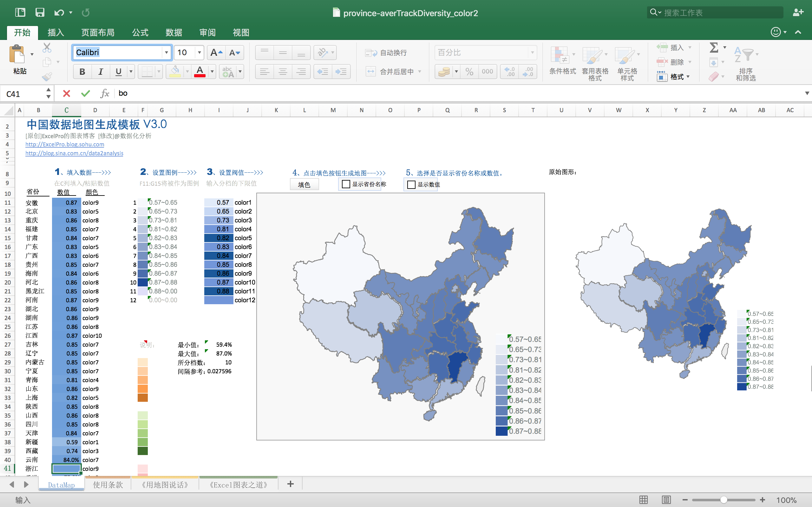Open the 使用条款 sheet tab

[108, 484]
